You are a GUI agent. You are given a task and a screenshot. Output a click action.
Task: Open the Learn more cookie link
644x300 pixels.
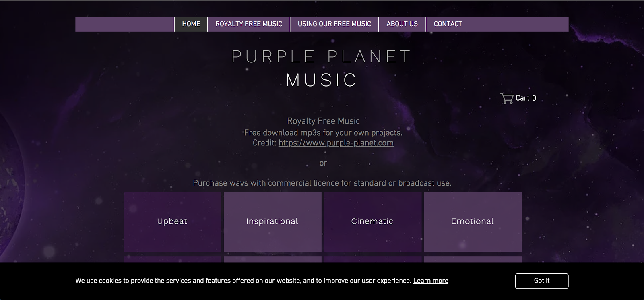(431, 281)
